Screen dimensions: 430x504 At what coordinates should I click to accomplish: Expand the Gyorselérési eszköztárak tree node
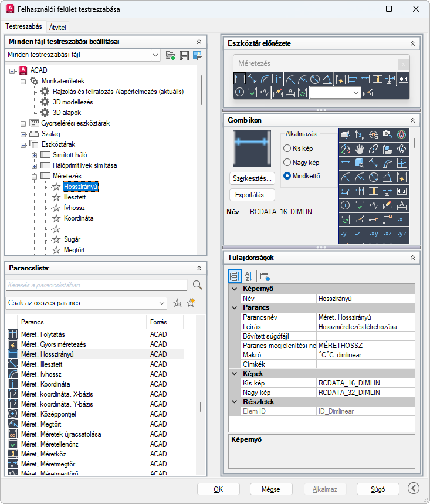point(23,124)
